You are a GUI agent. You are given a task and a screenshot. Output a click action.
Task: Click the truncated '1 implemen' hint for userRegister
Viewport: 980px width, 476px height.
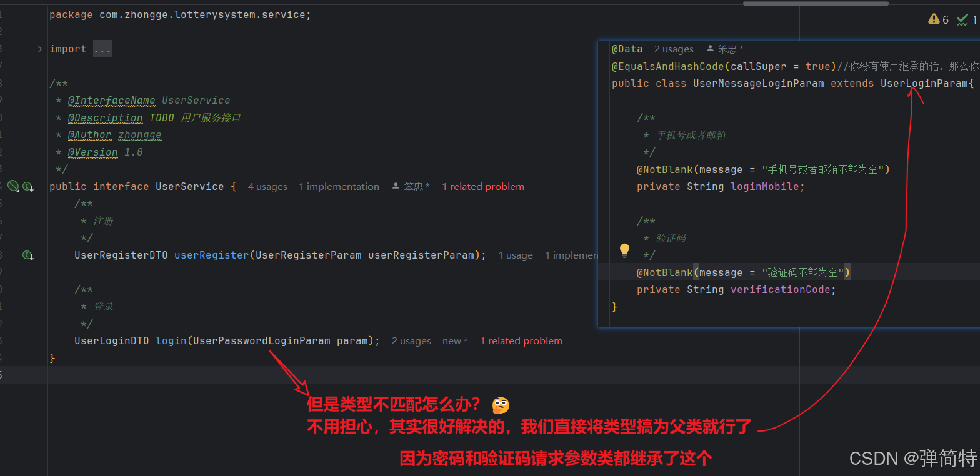pos(571,255)
